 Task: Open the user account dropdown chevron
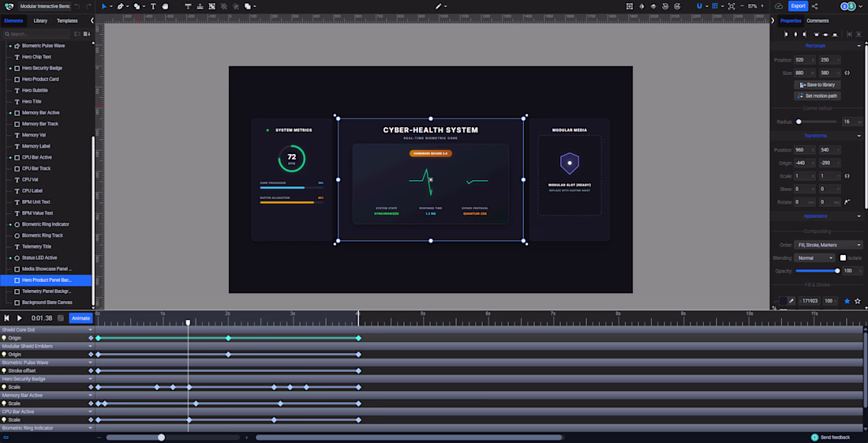(862, 6)
